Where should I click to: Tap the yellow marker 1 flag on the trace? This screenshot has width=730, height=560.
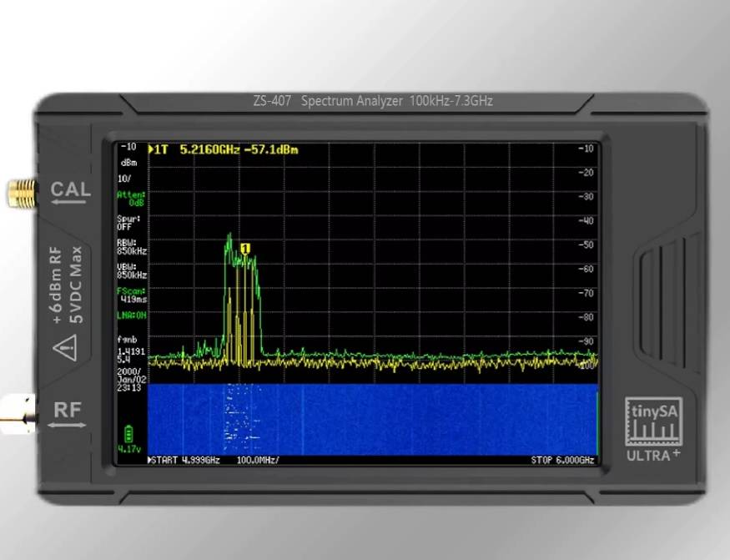click(x=246, y=249)
